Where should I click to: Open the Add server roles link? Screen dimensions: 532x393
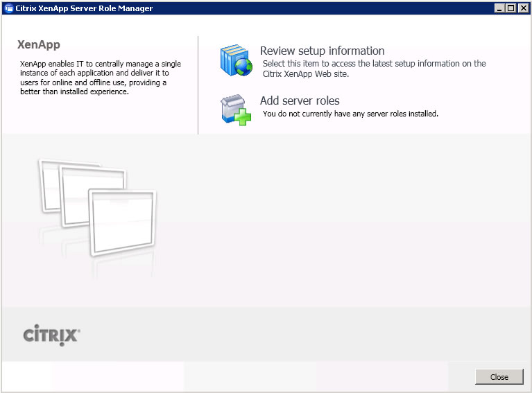(x=300, y=101)
